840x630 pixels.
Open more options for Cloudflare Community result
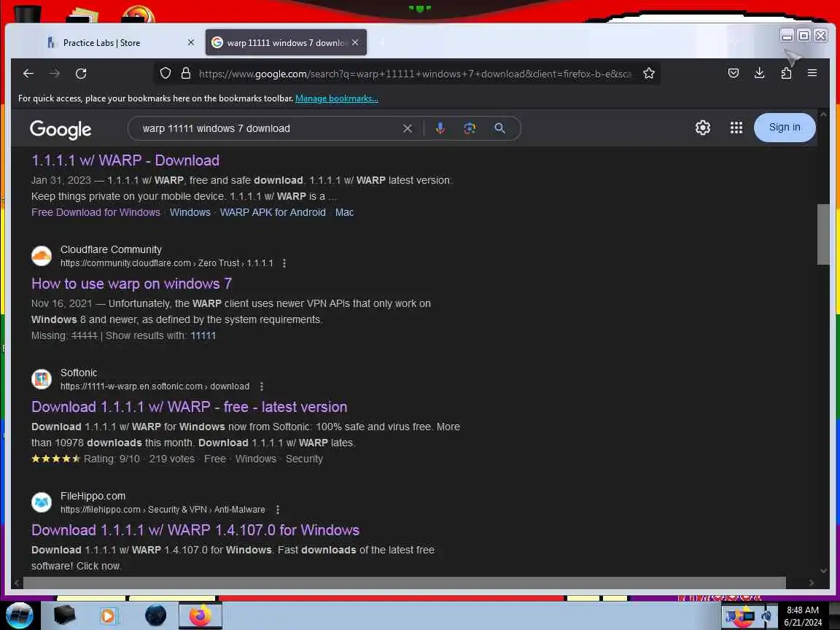pos(284,263)
